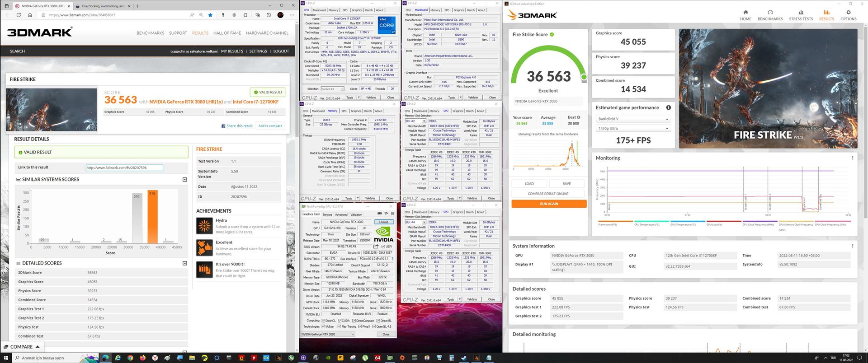Screen dimensions: 868x363
Task: Click LOAD button in 3DMark app
Action: 529,184
